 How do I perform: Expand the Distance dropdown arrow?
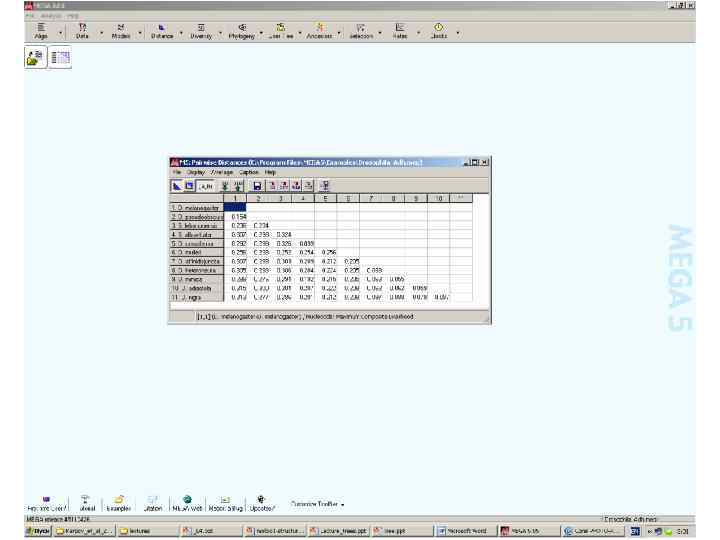point(181,32)
